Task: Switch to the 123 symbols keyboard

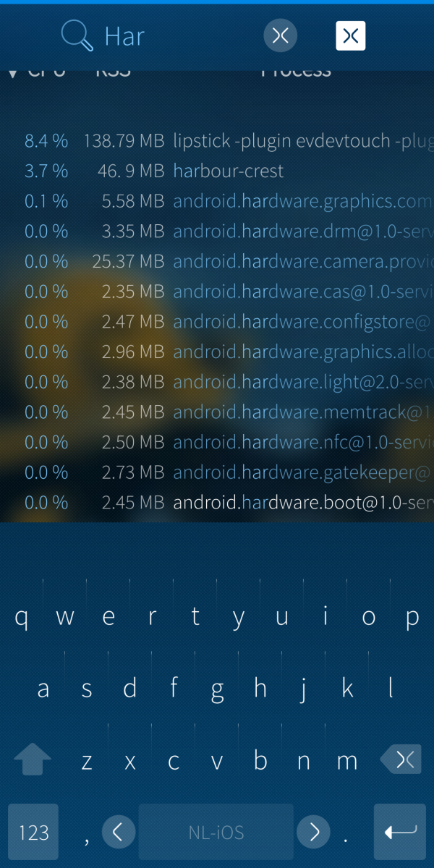Action: click(33, 832)
